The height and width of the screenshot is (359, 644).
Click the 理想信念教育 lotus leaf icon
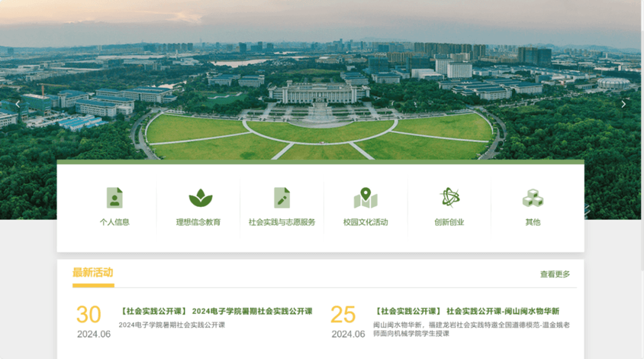200,197
